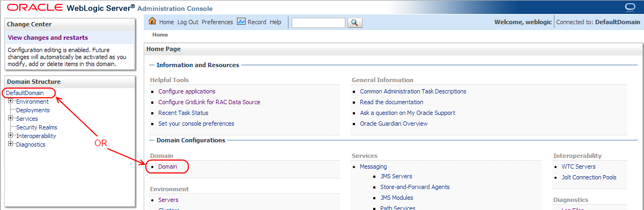This screenshot has height=210, width=644.
Task: Expand the Diagnostics tree node
Action: click(10, 144)
